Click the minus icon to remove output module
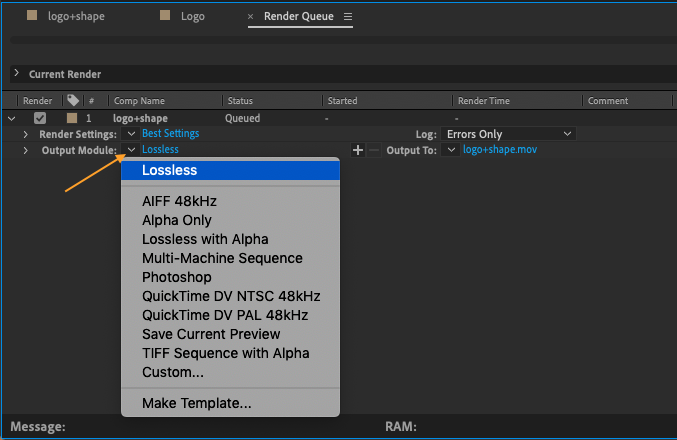 coord(374,150)
